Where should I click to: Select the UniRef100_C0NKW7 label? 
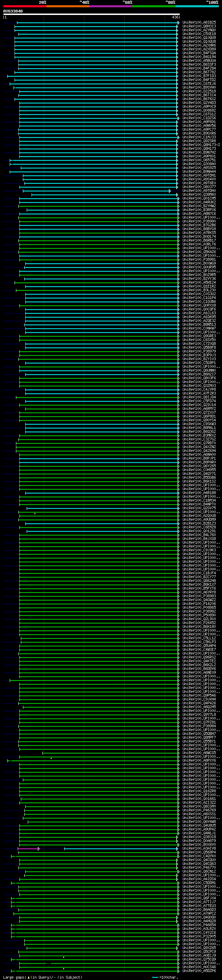[x=199, y=328]
